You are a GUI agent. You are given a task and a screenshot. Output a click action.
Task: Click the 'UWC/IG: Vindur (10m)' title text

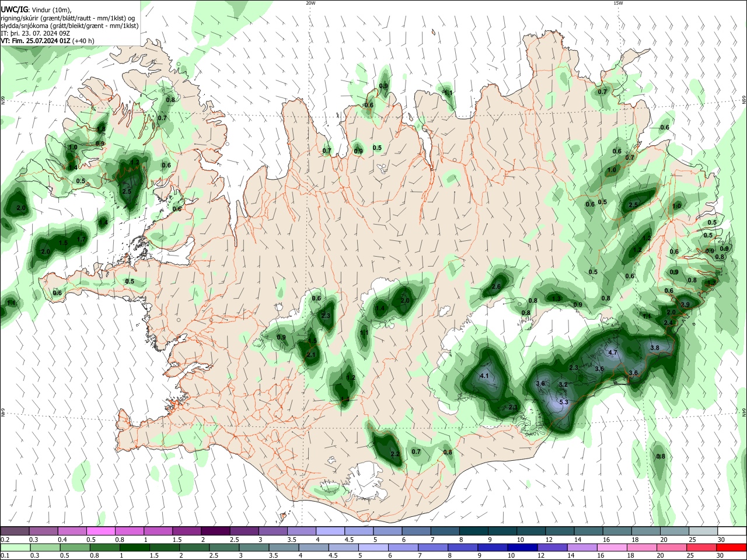[36, 10]
